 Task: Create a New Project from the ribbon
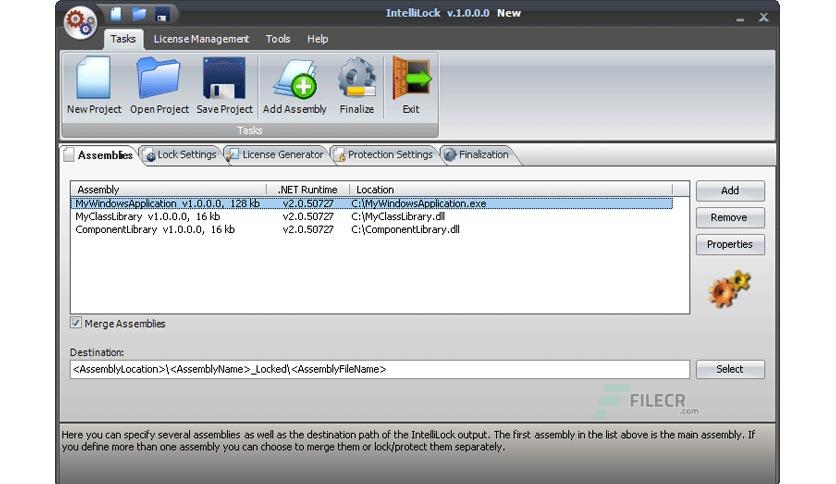point(94,86)
